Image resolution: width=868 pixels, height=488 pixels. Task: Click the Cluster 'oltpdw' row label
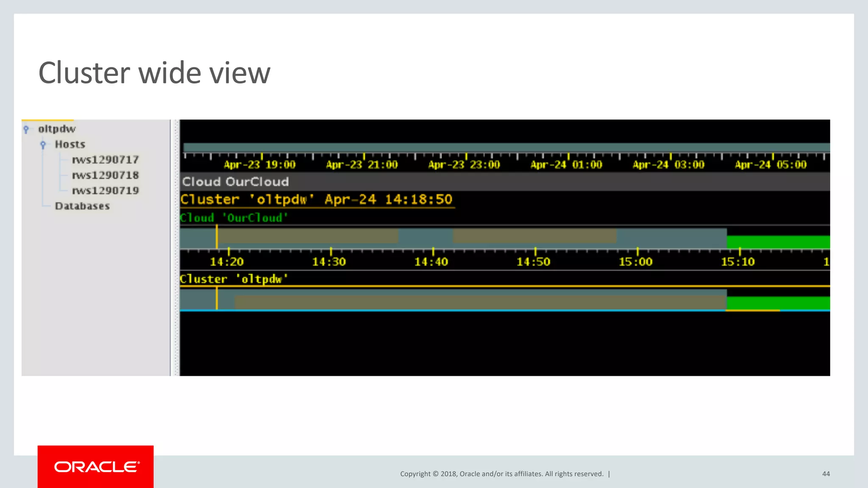[234, 279]
